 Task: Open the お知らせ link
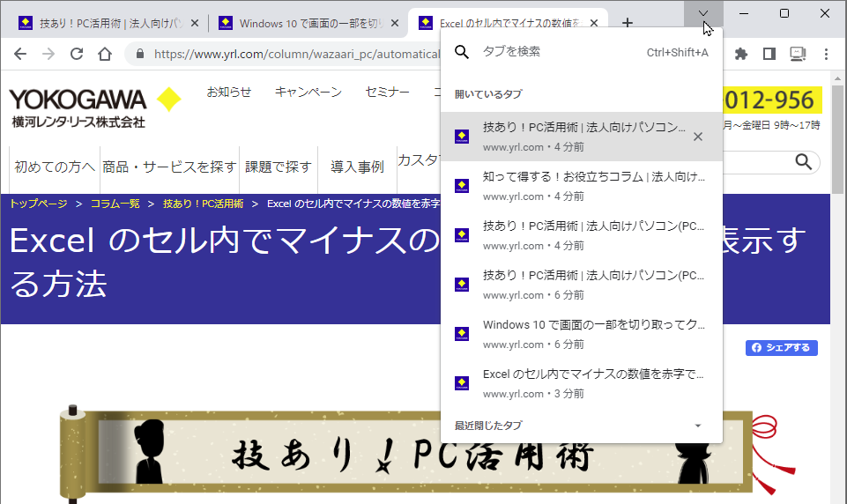point(229,93)
